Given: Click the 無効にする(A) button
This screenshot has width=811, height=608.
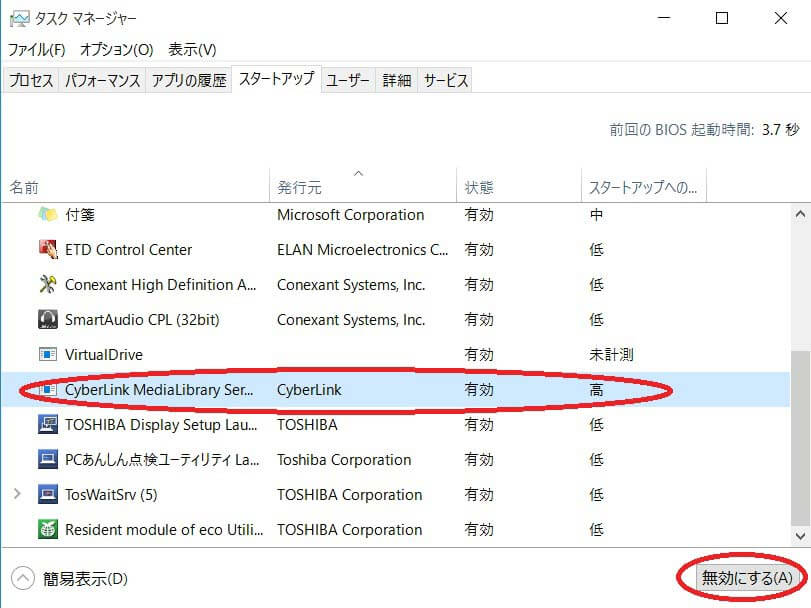Looking at the screenshot, I should point(747,577).
